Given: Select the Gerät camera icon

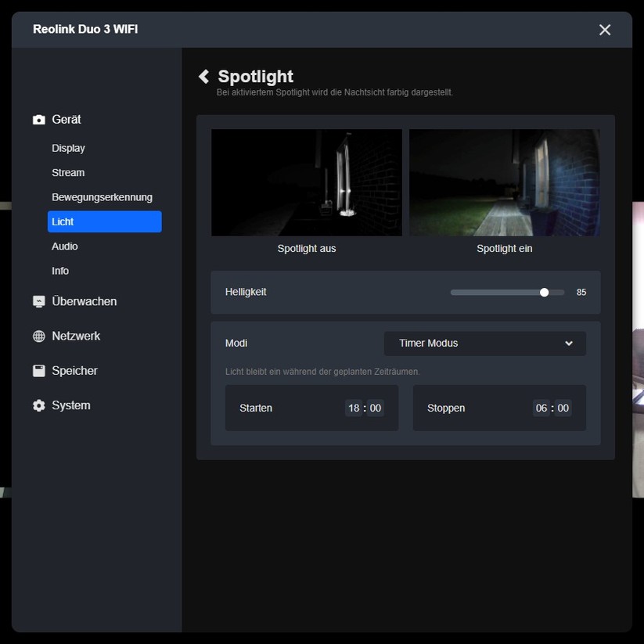Looking at the screenshot, I should pos(38,119).
